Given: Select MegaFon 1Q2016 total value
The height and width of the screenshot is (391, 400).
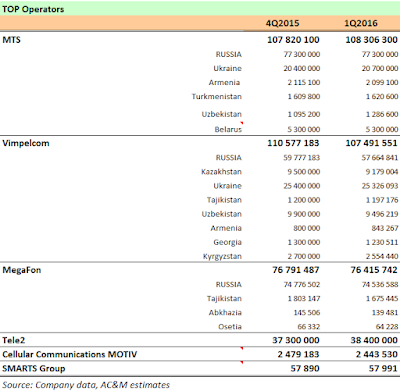Looking at the screenshot, I should point(374,270).
